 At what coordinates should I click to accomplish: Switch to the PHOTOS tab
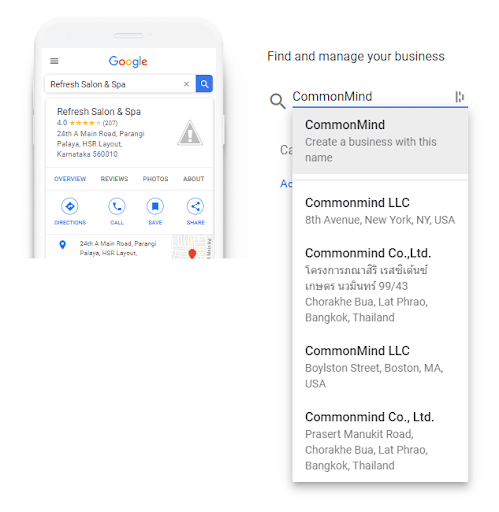coord(155,179)
